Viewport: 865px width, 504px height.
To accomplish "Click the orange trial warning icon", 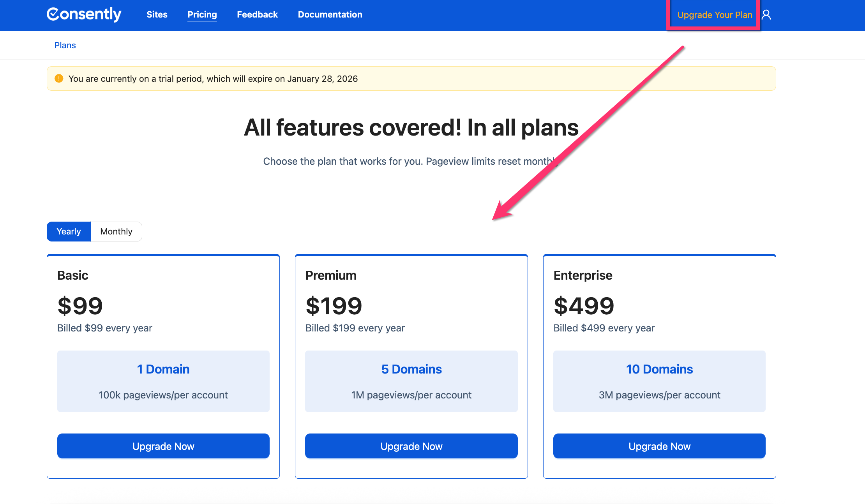I will click(59, 79).
